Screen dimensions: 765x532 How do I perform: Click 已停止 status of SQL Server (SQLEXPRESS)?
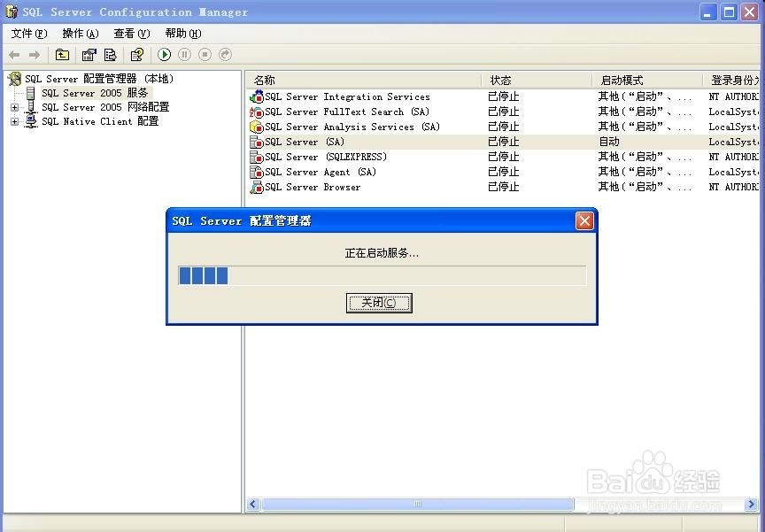[504, 157]
